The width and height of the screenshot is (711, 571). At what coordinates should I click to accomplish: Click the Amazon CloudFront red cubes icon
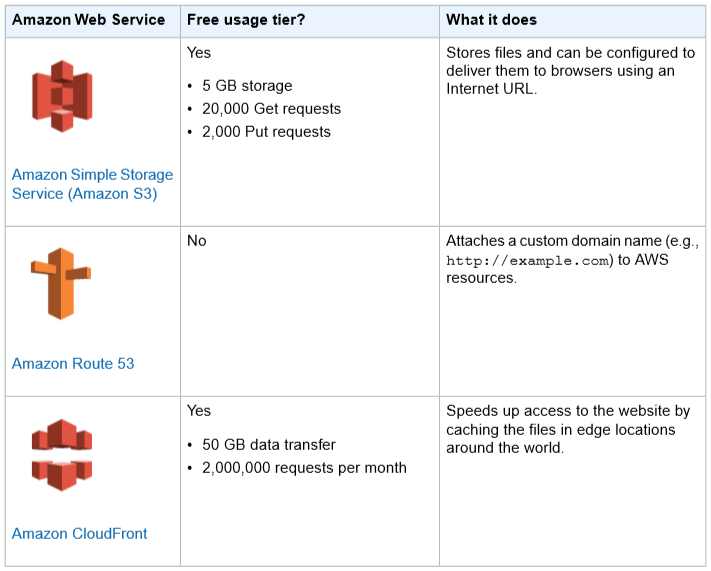(62, 455)
